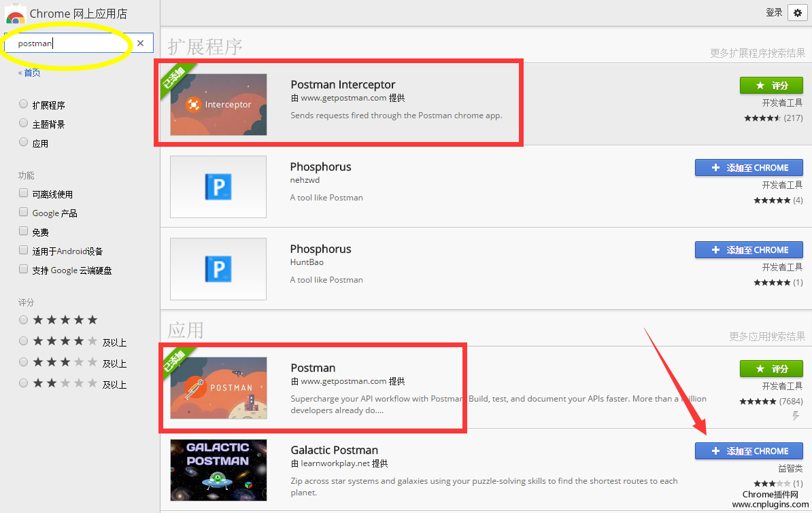Image resolution: width=812 pixels, height=513 pixels.
Task: Clear the postman search text with X
Action: (x=141, y=43)
